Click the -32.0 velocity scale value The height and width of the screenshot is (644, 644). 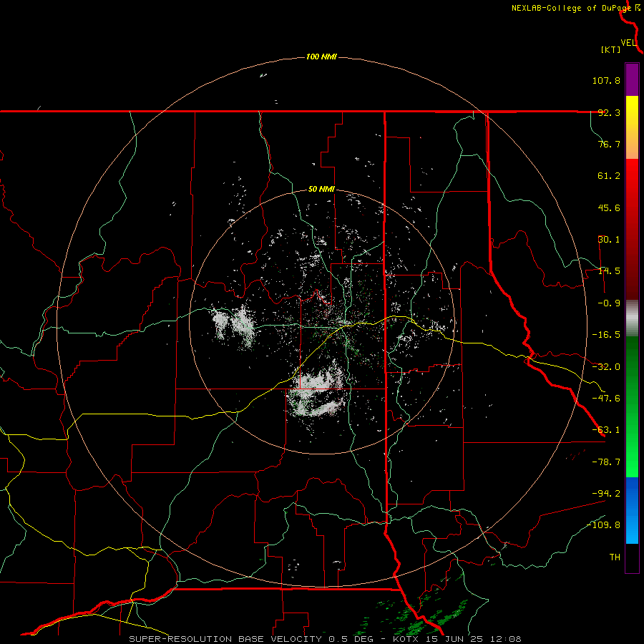coord(606,367)
